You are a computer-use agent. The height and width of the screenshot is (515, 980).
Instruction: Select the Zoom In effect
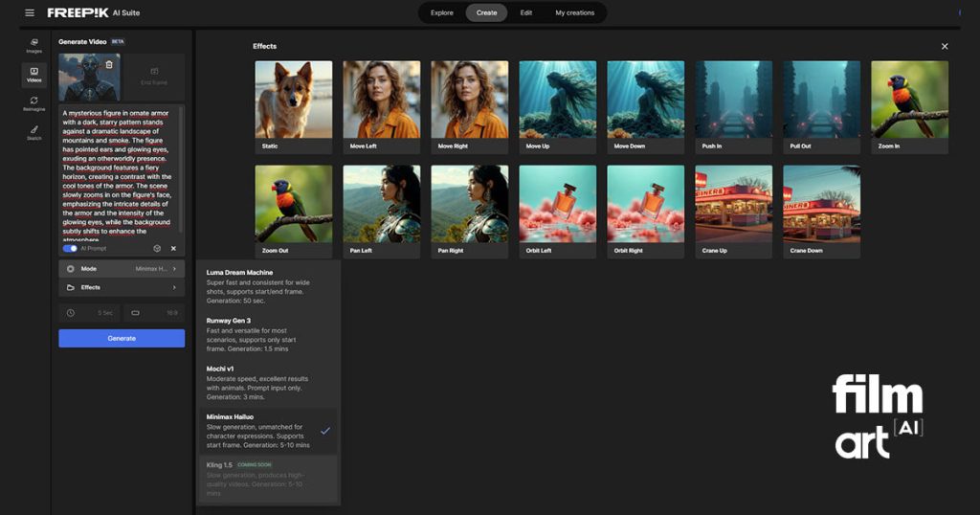909,107
